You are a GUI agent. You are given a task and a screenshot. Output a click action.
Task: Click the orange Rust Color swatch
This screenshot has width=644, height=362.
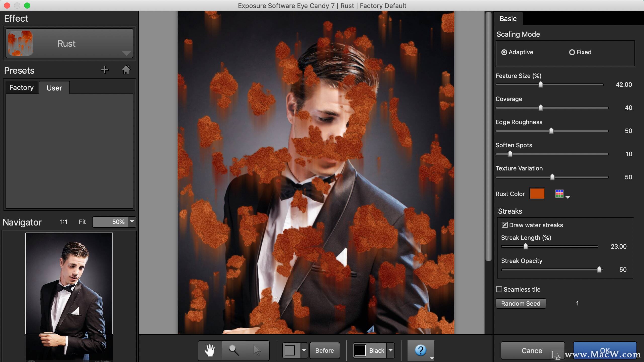tap(537, 194)
